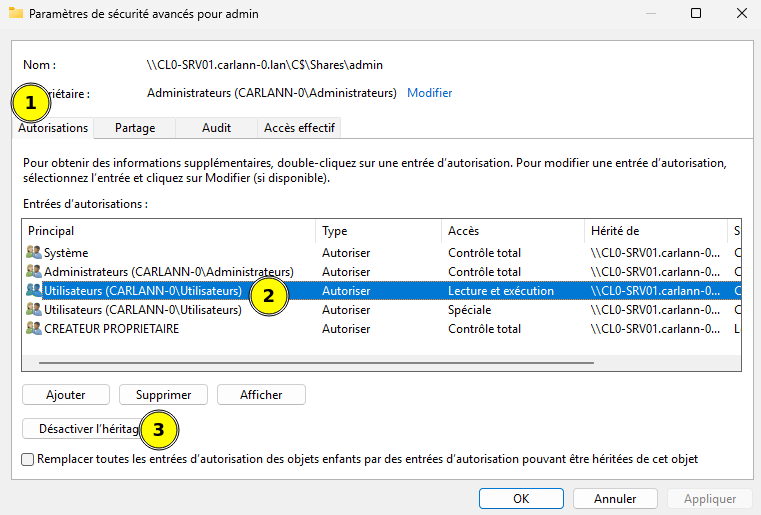Select the CREATEUR PROPRIETAIRE entry
This screenshot has width=761, height=515.
tap(382, 328)
